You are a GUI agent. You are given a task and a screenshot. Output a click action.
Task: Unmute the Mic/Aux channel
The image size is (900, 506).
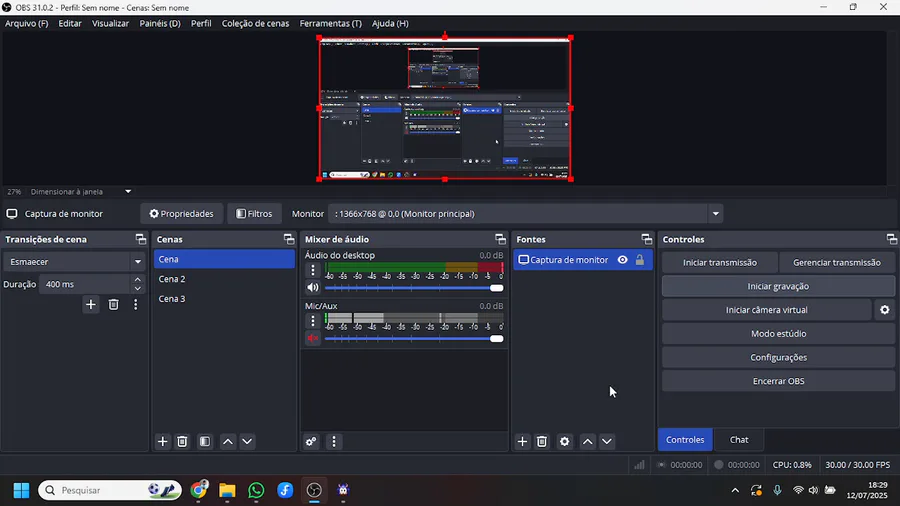coord(313,338)
